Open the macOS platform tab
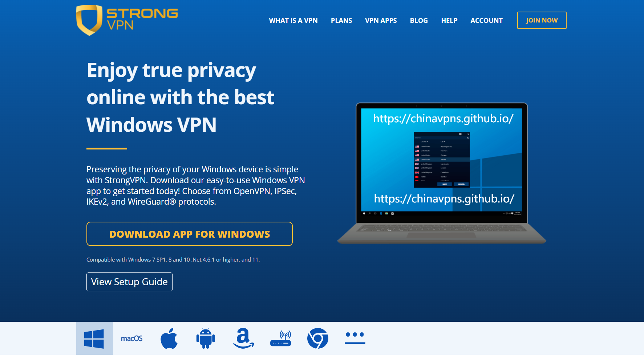The height and width of the screenshot is (357, 644). [x=131, y=338]
